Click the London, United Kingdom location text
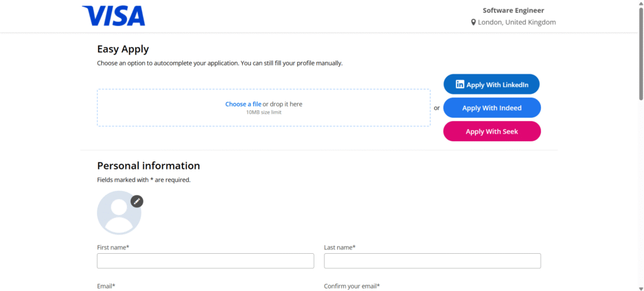The image size is (644, 291). (x=517, y=22)
